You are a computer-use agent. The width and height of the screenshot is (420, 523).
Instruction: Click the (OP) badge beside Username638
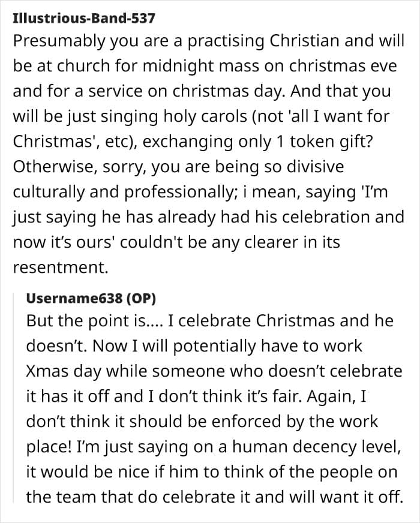point(142,299)
